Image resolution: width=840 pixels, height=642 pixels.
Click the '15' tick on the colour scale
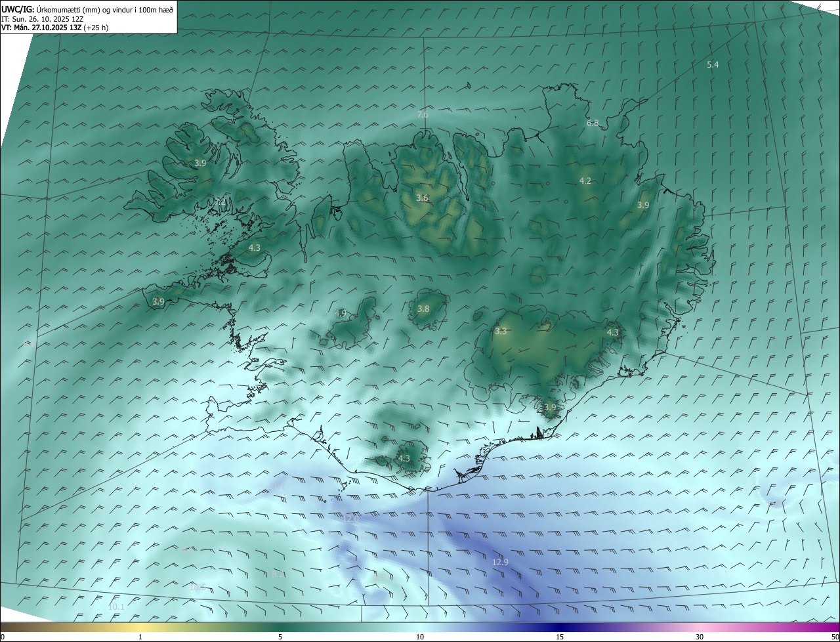pos(560,637)
